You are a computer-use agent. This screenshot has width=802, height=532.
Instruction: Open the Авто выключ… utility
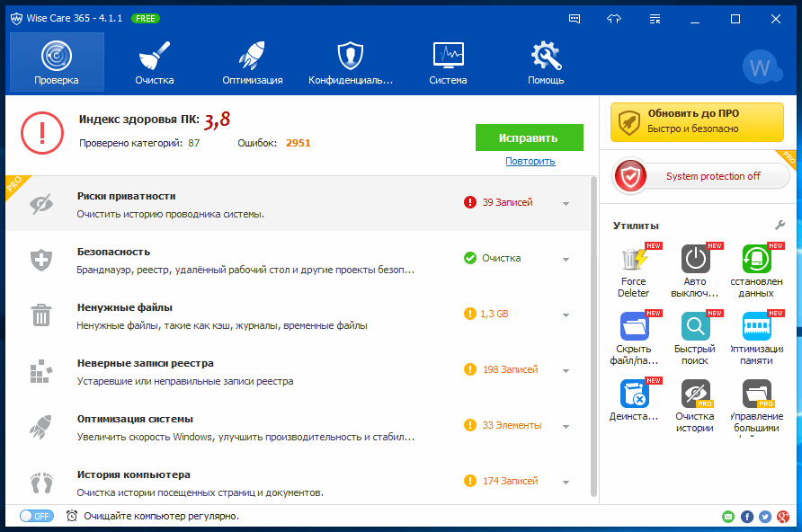coord(695,270)
